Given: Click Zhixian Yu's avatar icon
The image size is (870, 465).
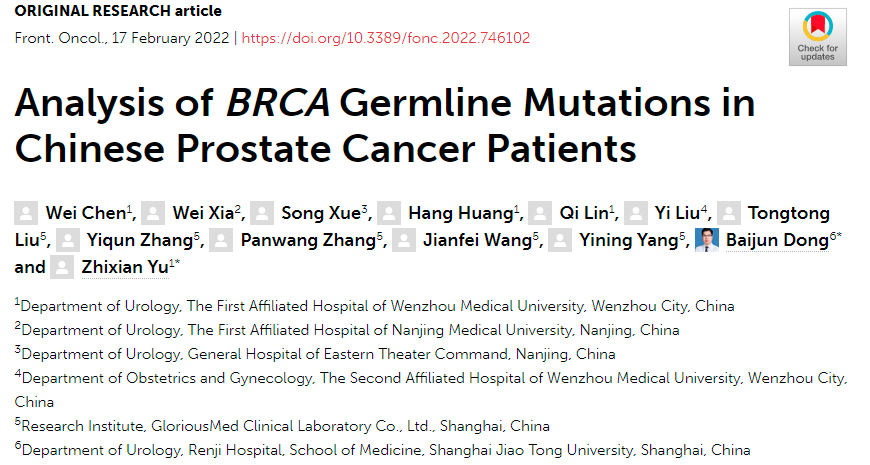Looking at the screenshot, I should coord(62,267).
